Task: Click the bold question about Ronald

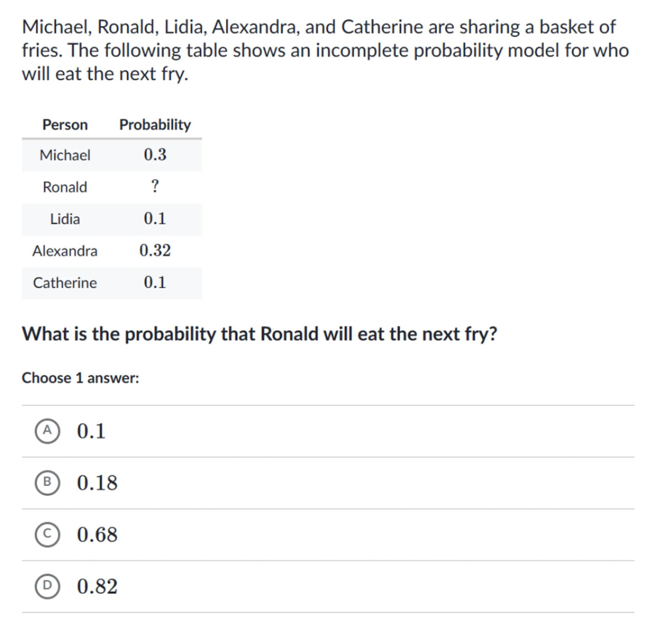Action: (259, 334)
